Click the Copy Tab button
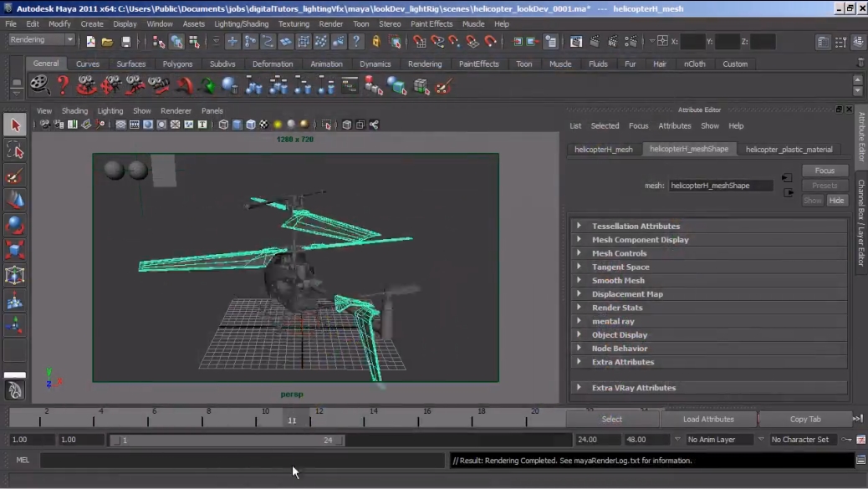The image size is (868, 489). click(x=805, y=419)
